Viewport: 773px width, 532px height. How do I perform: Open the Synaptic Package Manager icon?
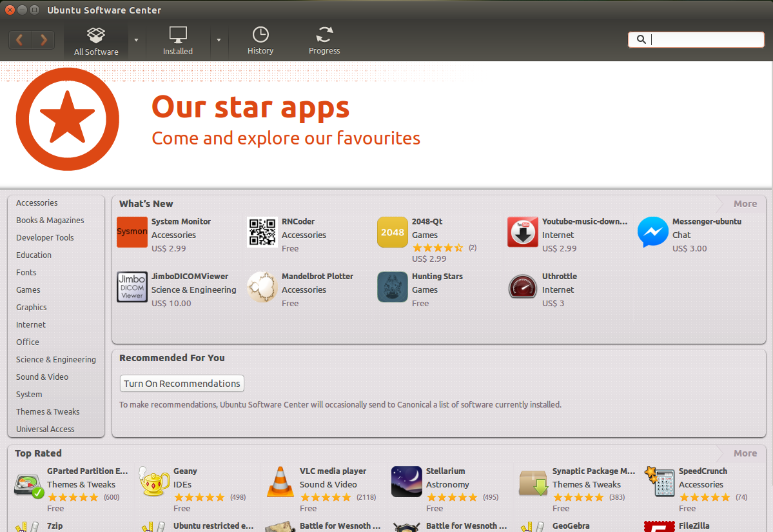coord(533,482)
